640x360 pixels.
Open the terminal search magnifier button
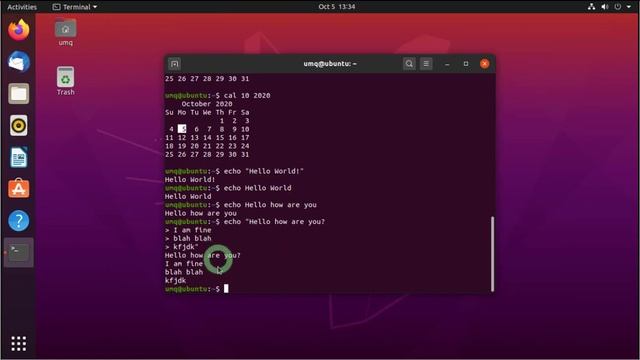409,64
